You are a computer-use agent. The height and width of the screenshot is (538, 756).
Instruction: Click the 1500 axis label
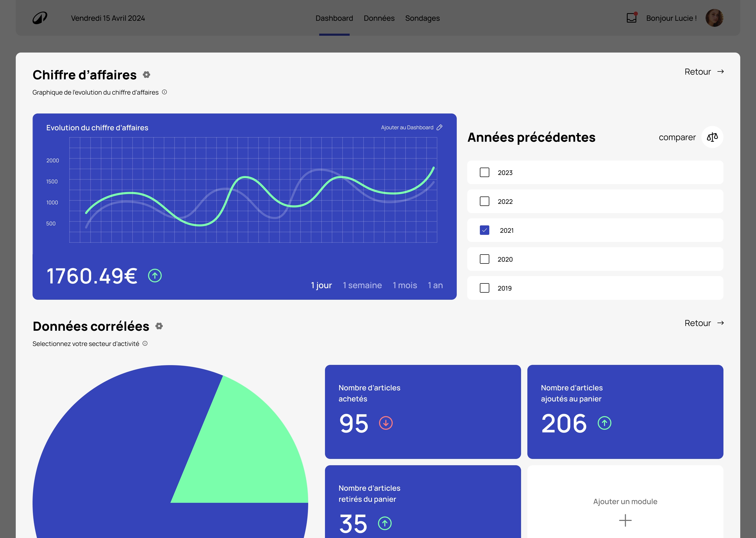point(52,182)
